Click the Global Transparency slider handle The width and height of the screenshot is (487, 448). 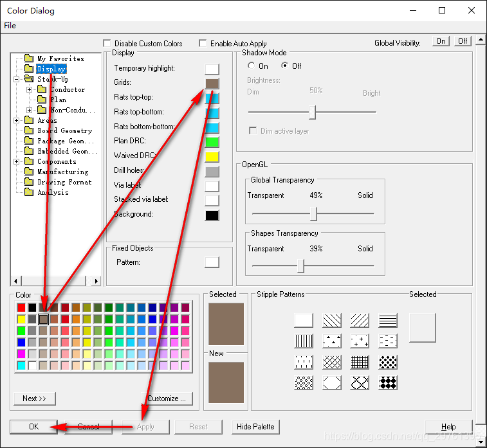(314, 213)
